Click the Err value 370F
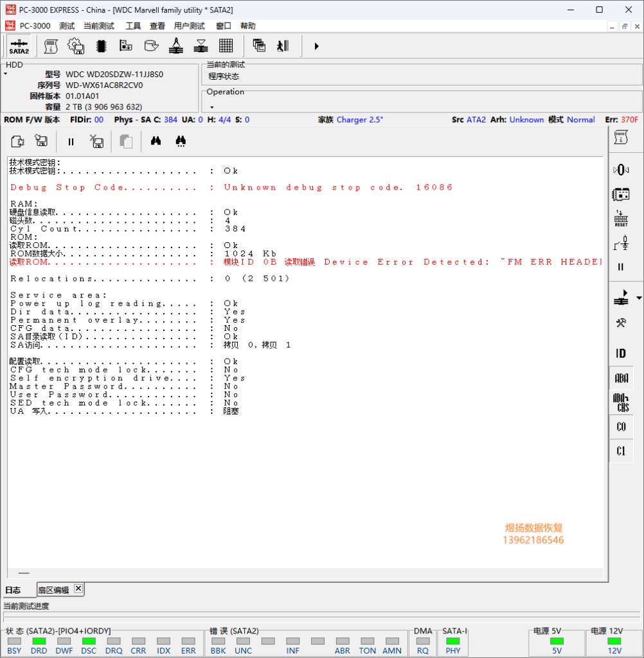The height and width of the screenshot is (658, 644). 630,120
